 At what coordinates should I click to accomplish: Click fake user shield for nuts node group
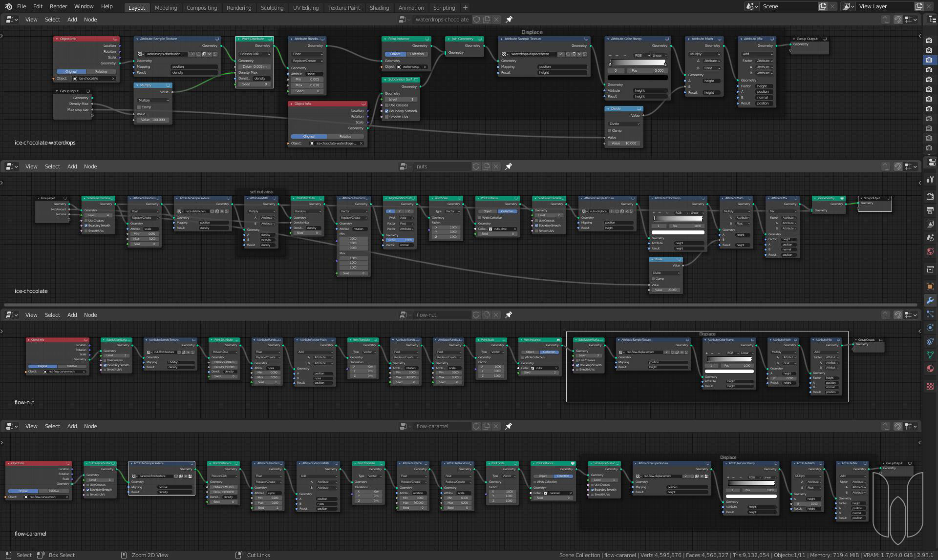(476, 166)
